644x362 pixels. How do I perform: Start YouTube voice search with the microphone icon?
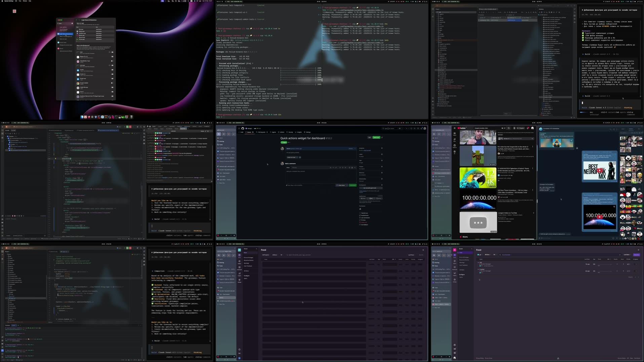click(x=514, y=128)
